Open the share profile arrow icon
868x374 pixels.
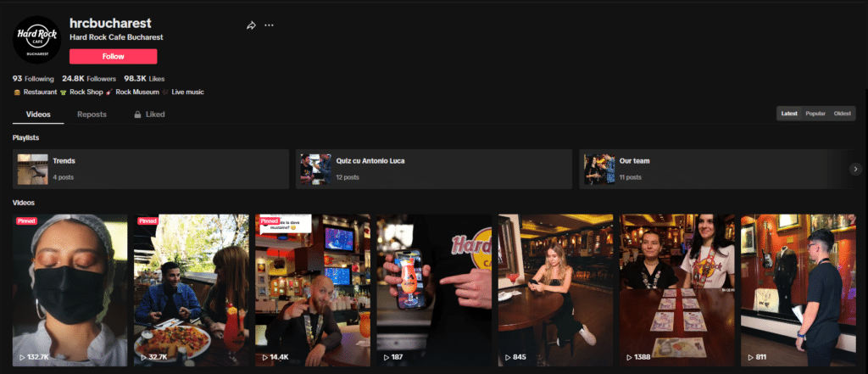pos(251,25)
